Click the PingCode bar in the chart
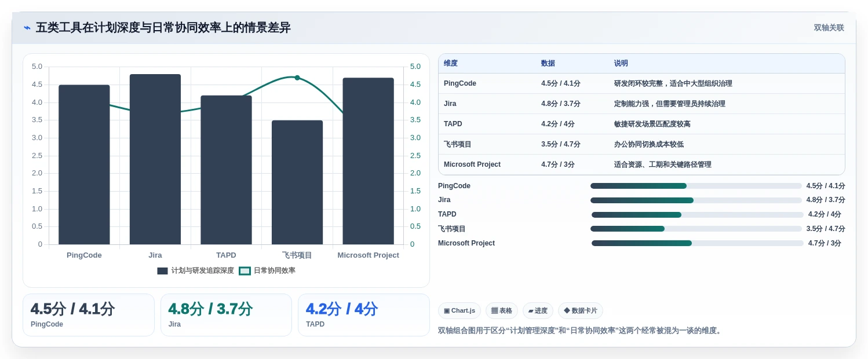The height and width of the screenshot is (359, 868). click(x=84, y=164)
